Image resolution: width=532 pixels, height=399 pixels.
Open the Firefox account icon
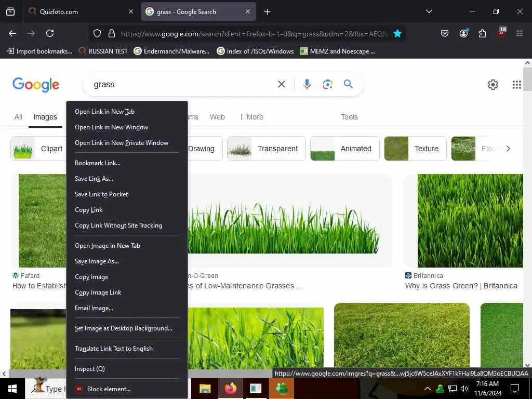pos(463,33)
